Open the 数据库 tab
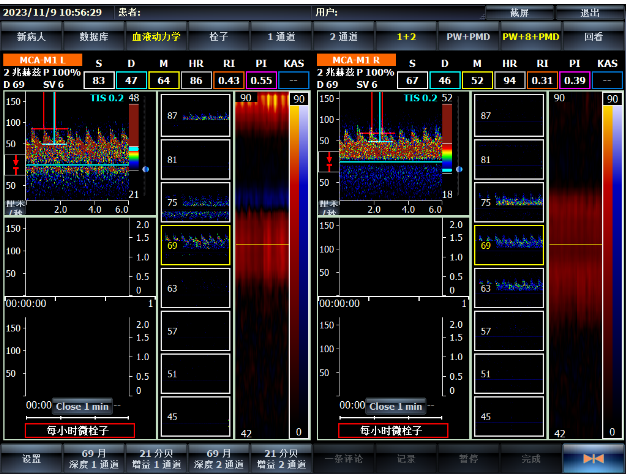629x476 pixels. coord(93,37)
